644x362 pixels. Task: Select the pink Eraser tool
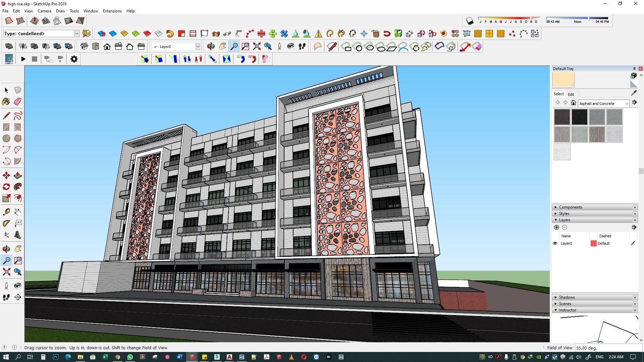(x=18, y=102)
